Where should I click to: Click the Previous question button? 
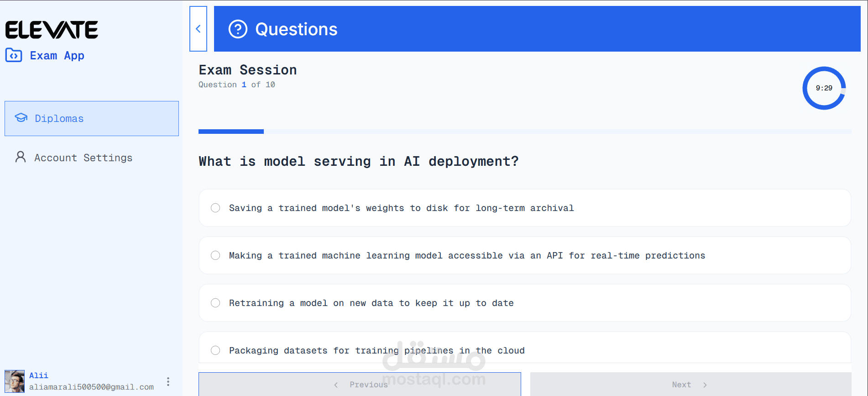[360, 384]
